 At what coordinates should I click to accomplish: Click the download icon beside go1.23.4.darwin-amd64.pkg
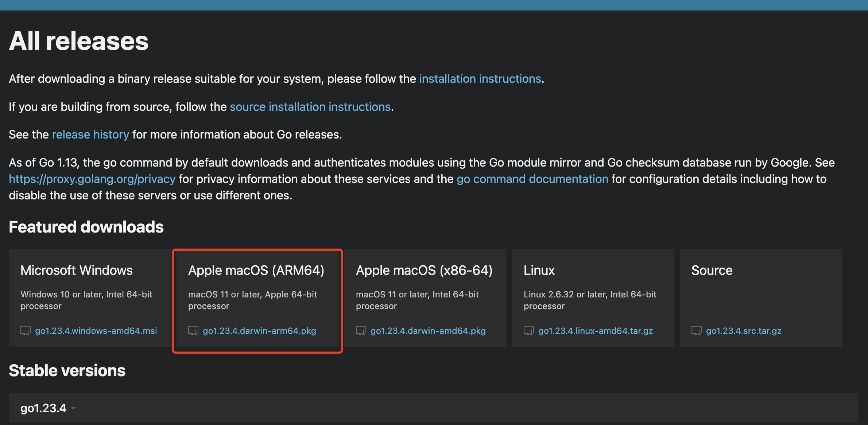361,331
